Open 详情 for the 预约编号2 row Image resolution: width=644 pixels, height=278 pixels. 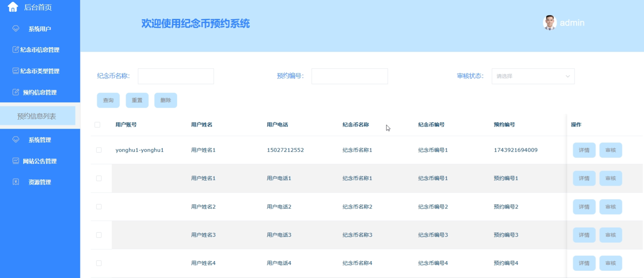pyautogui.click(x=584, y=207)
